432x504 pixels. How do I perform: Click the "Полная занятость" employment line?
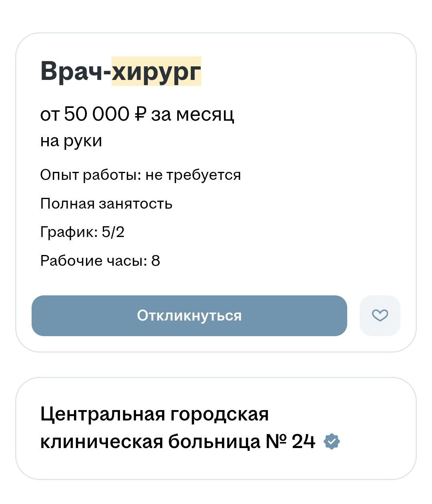106,204
